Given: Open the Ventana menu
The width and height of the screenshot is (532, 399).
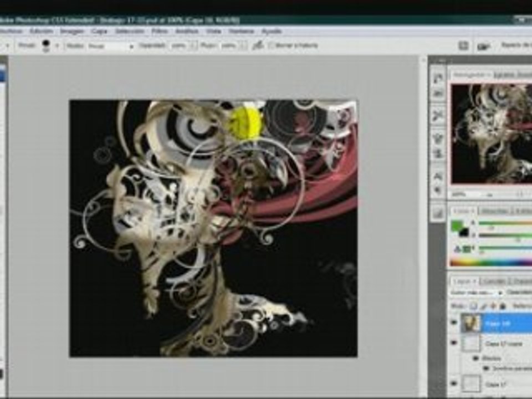Looking at the screenshot, I should click(x=241, y=31).
